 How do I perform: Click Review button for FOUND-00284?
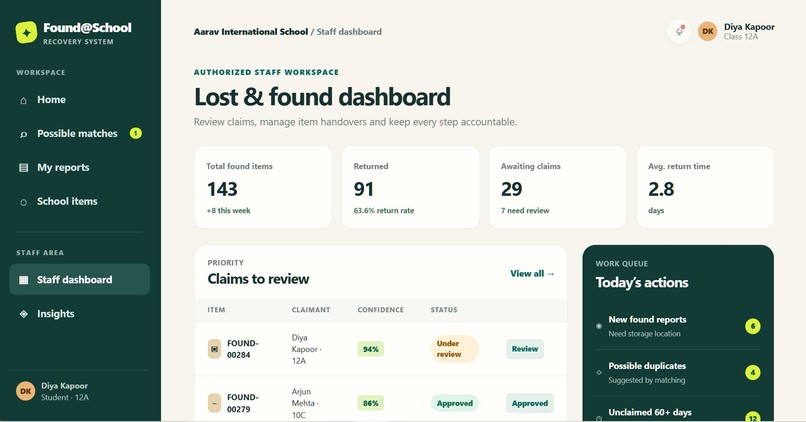tap(525, 349)
